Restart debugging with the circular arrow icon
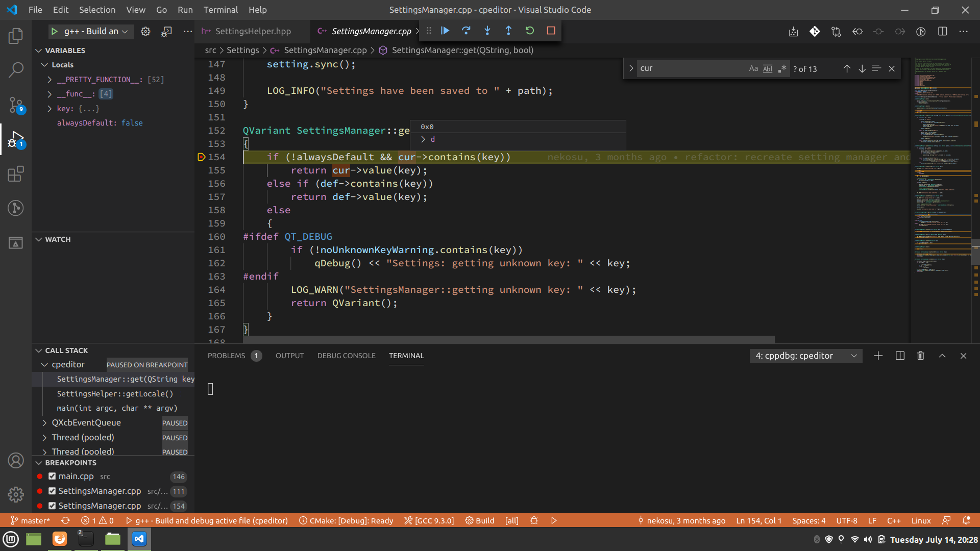980x551 pixels. pyautogui.click(x=530, y=31)
